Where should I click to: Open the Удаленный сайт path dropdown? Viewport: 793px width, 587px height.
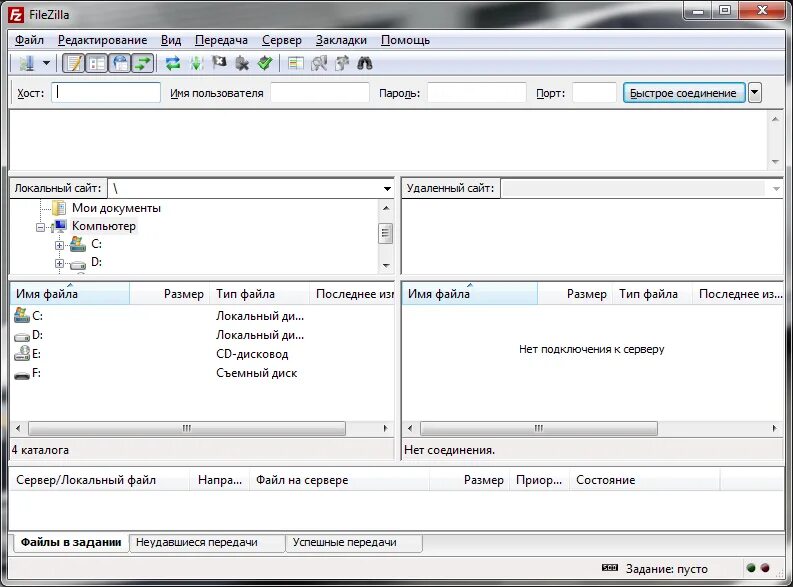776,189
